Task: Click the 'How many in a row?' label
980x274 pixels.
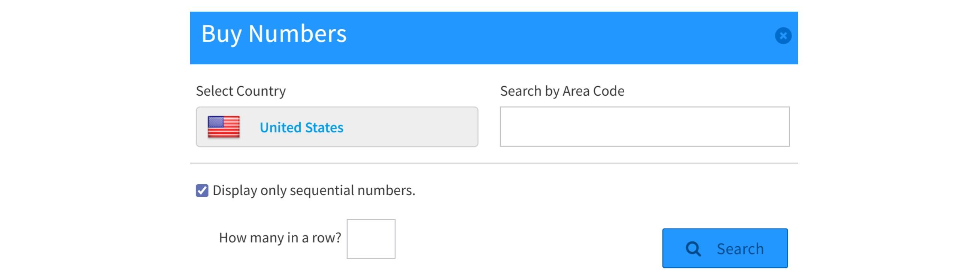Action: click(280, 238)
